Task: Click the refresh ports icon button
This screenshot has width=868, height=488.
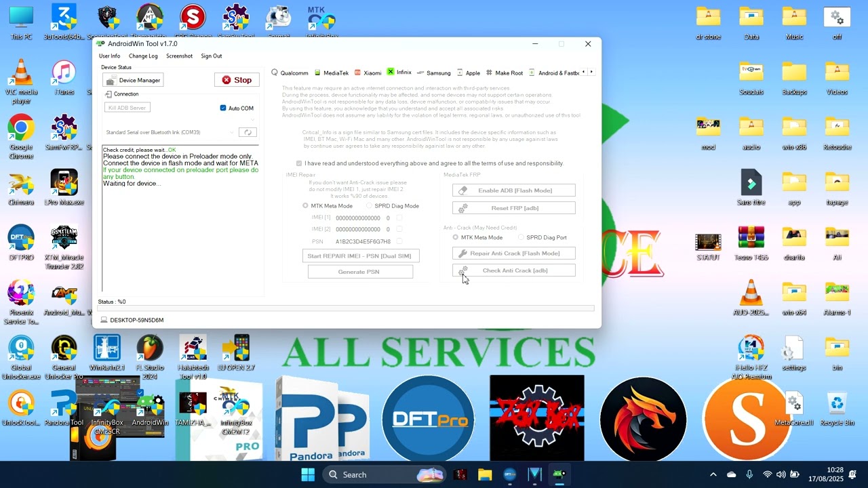Action: (248, 132)
